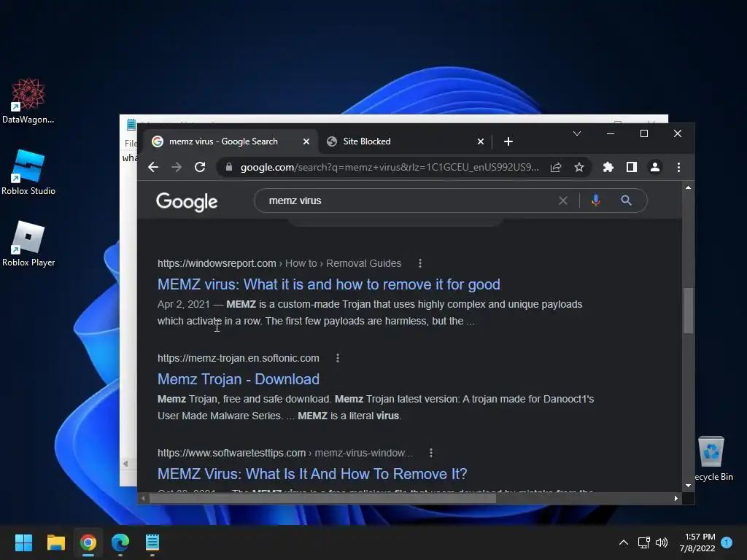The image size is (747, 560).
Task: Go back to the previous page in Chrome
Action: [x=153, y=167]
